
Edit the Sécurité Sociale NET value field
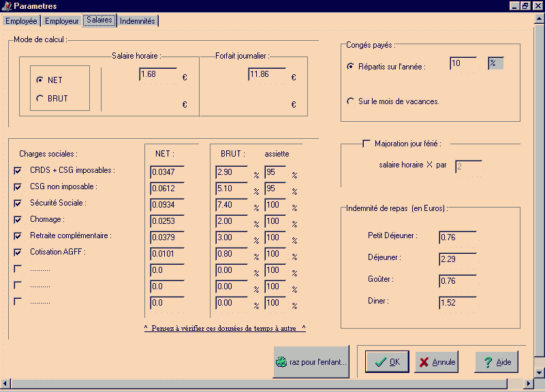(167, 204)
